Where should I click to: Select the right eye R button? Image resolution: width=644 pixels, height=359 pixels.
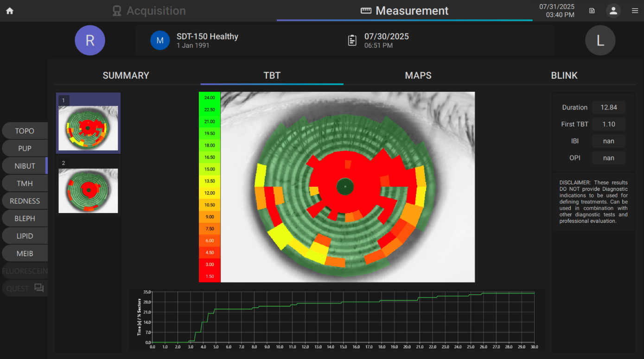click(x=90, y=40)
